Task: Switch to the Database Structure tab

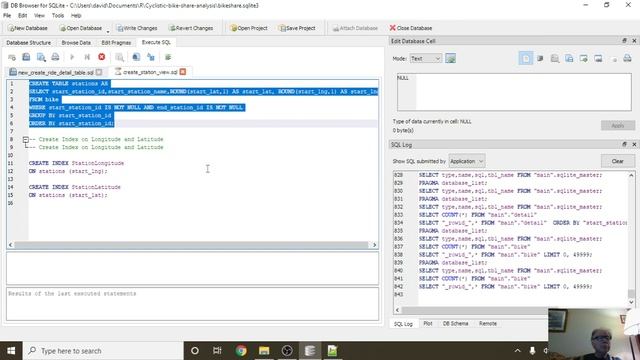Action: pyautogui.click(x=29, y=42)
